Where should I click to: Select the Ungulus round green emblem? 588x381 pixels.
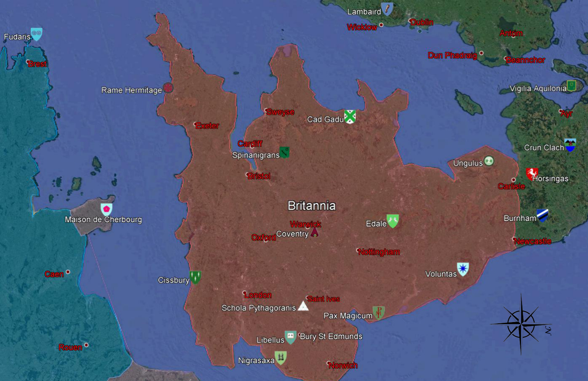489,161
